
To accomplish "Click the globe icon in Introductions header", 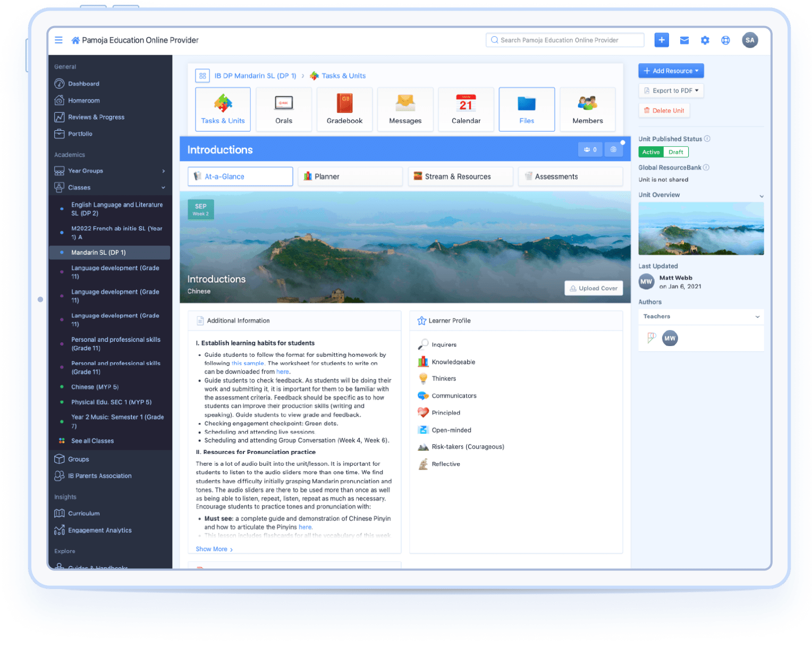I will tap(614, 149).
